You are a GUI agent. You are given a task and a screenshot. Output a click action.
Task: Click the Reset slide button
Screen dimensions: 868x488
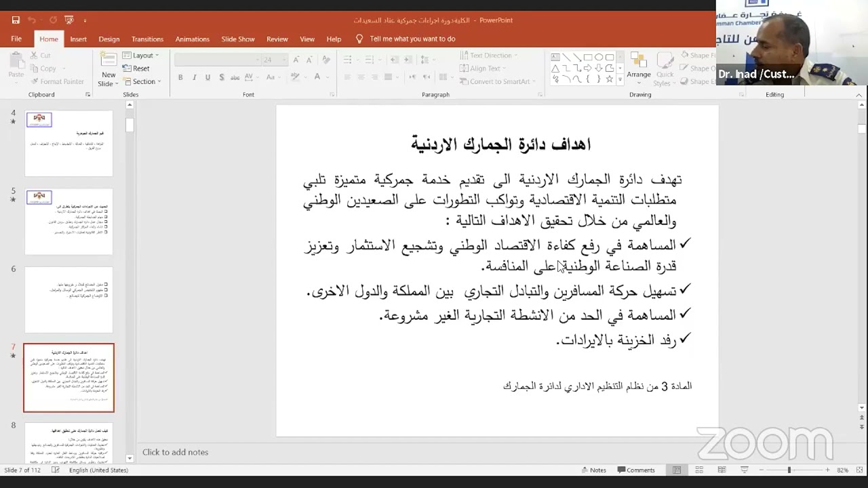(136, 68)
